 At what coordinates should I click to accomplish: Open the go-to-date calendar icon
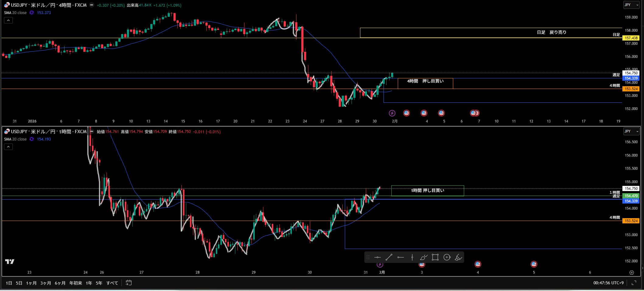click(129, 283)
